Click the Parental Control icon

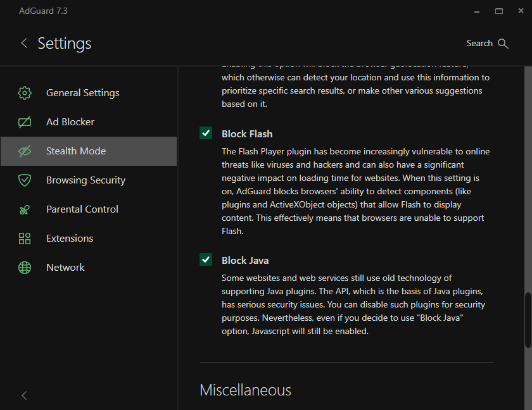(x=25, y=209)
